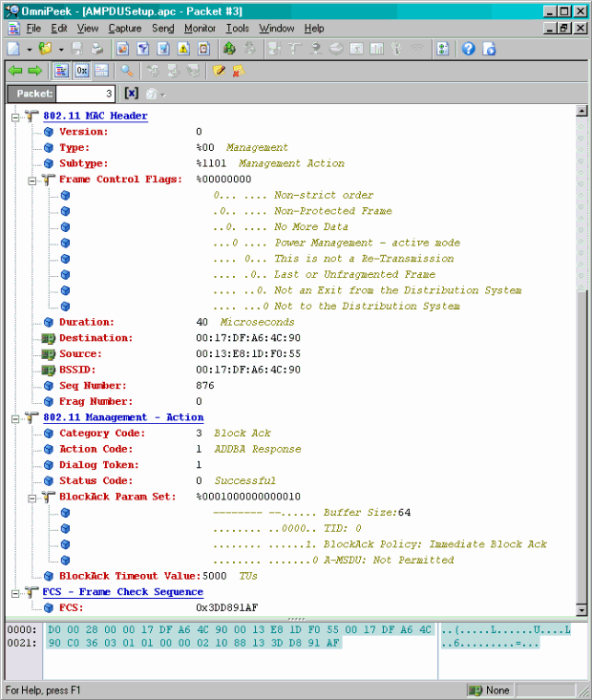Click the Delete Note icon with red X

[239, 71]
